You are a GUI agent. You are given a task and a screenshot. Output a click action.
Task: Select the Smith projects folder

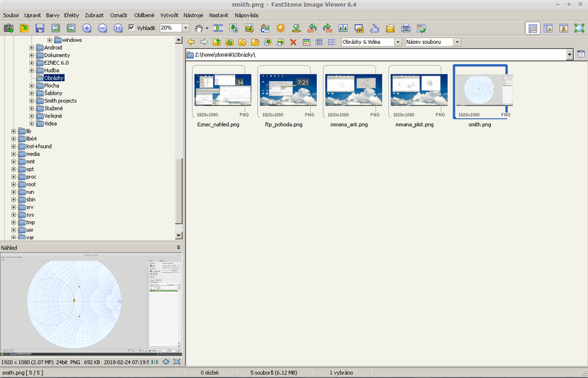pyautogui.click(x=60, y=101)
